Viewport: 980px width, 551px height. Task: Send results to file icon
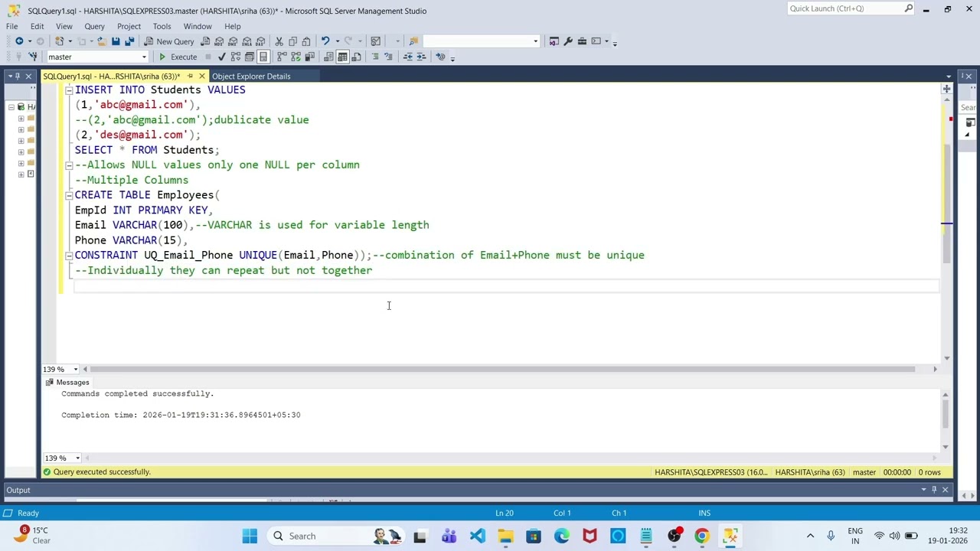click(356, 57)
